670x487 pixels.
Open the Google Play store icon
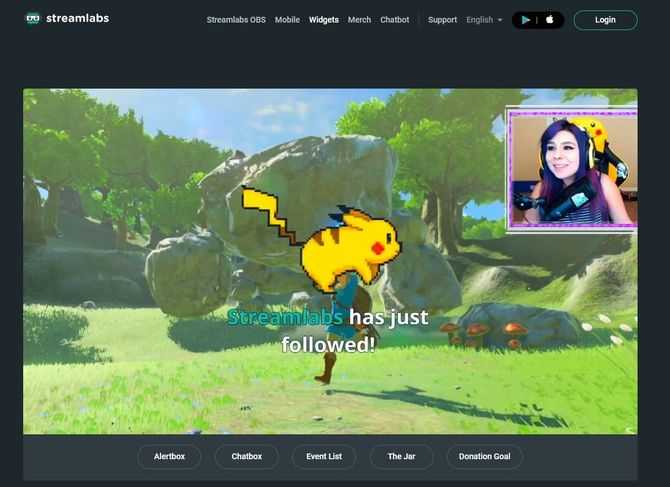(526, 20)
